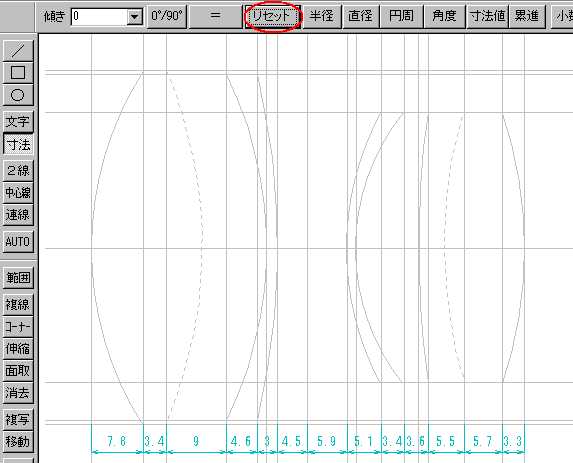
Task: Select the 範囲 range selection tool
Action: [18, 278]
